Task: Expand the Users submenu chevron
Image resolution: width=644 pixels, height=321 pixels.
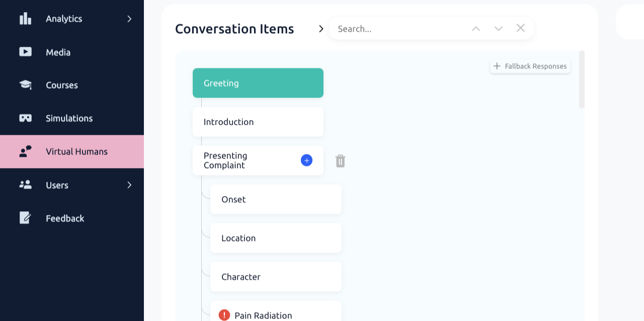Action: (x=129, y=185)
